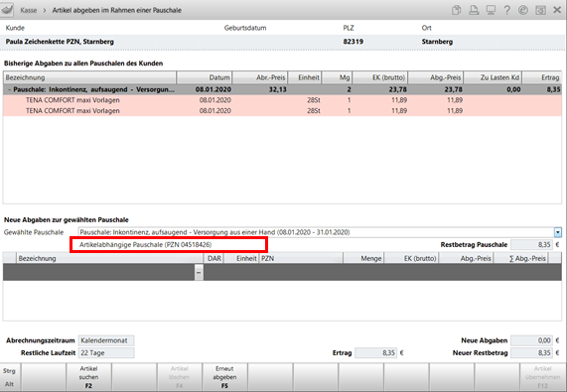Sort upper table by Abr.-Preis column

(260, 77)
